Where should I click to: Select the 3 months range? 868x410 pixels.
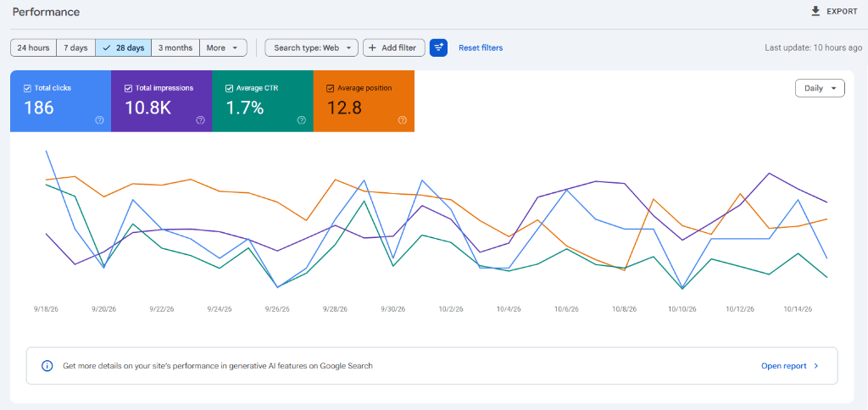175,47
